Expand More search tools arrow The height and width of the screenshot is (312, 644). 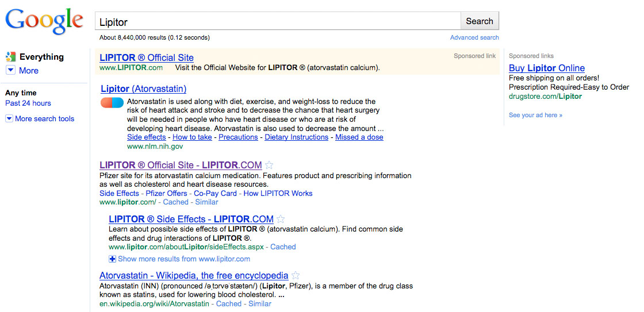tap(9, 119)
